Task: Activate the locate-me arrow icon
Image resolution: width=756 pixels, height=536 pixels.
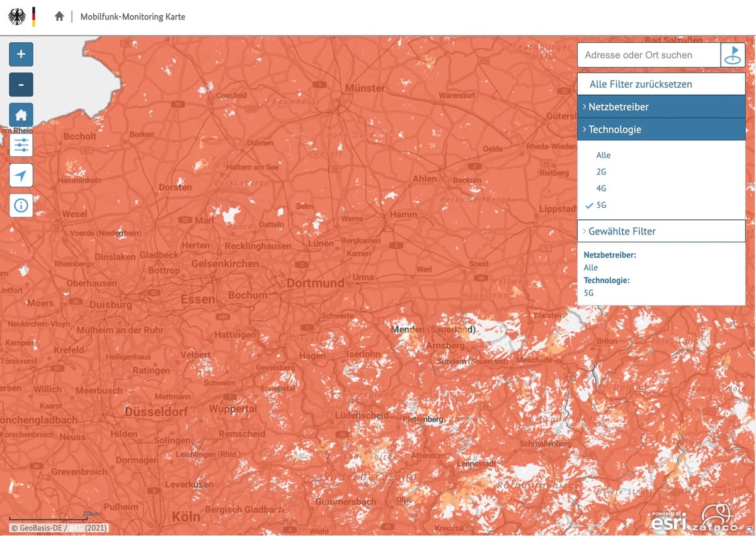Action: click(x=21, y=175)
